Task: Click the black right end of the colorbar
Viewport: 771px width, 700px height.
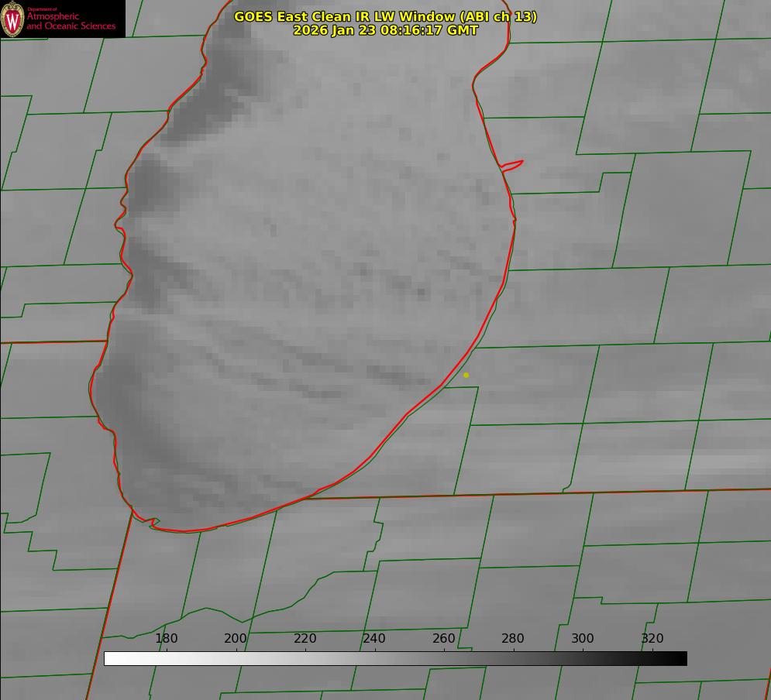Action: tap(680, 658)
